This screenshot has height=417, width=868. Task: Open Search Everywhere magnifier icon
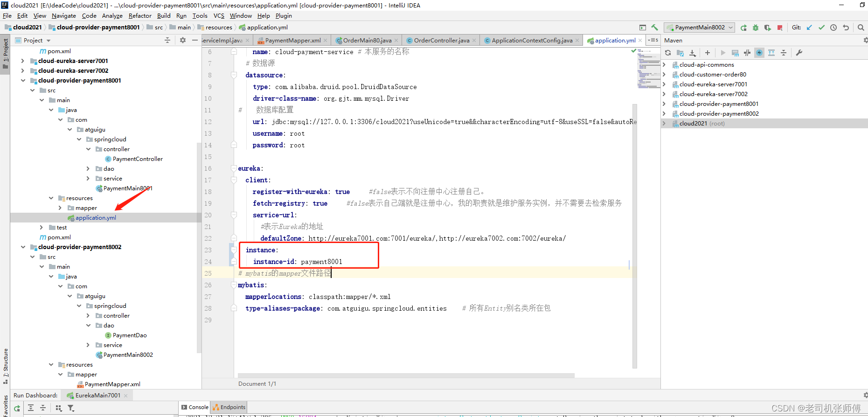(861, 28)
